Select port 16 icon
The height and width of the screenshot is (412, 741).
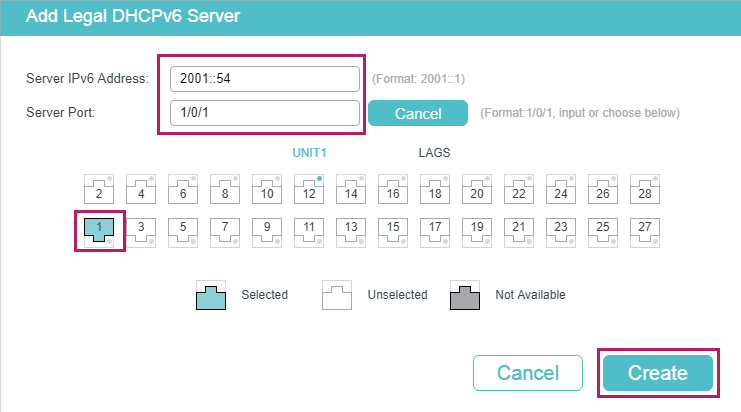[x=393, y=189]
